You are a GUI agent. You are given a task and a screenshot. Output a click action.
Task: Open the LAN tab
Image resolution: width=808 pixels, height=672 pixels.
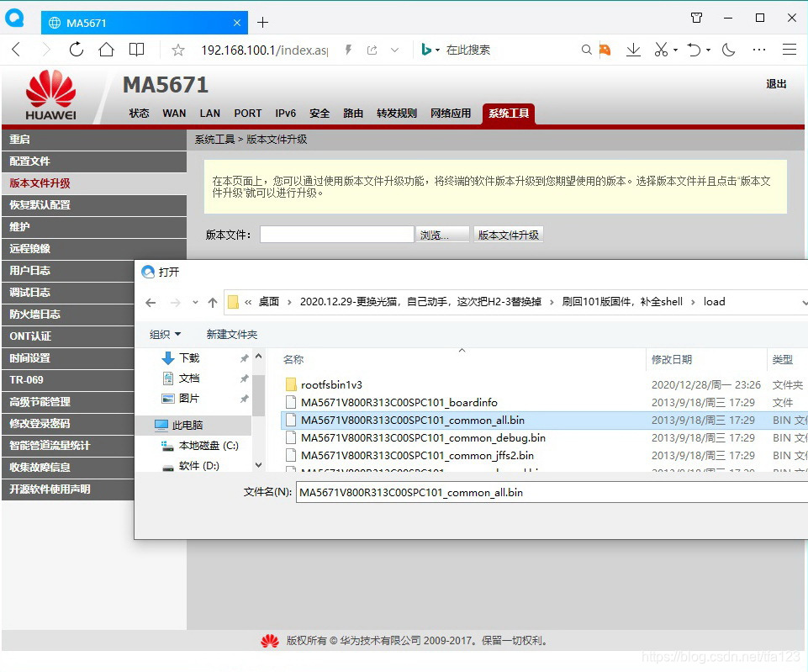209,114
